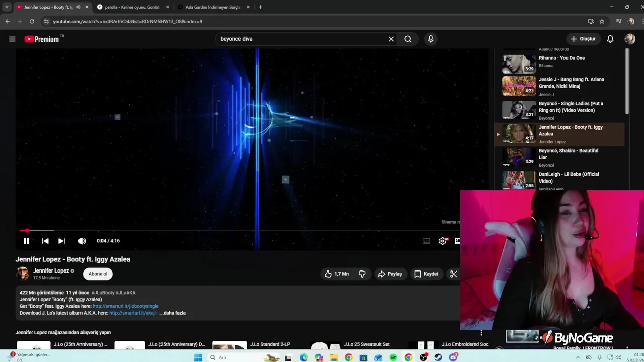Show hidden system tray icons chevron
The width and height of the screenshot is (644, 362).
[577, 357]
